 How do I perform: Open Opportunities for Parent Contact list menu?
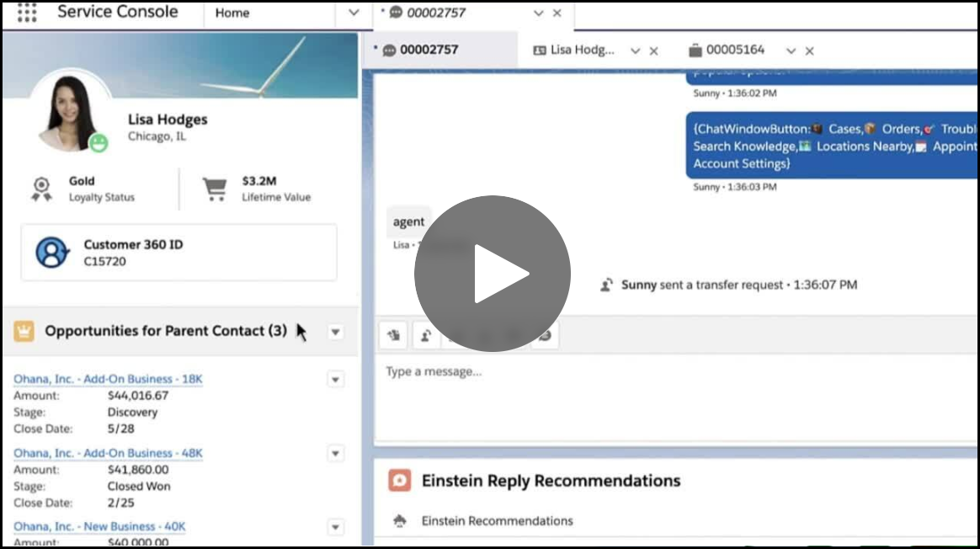pos(336,332)
